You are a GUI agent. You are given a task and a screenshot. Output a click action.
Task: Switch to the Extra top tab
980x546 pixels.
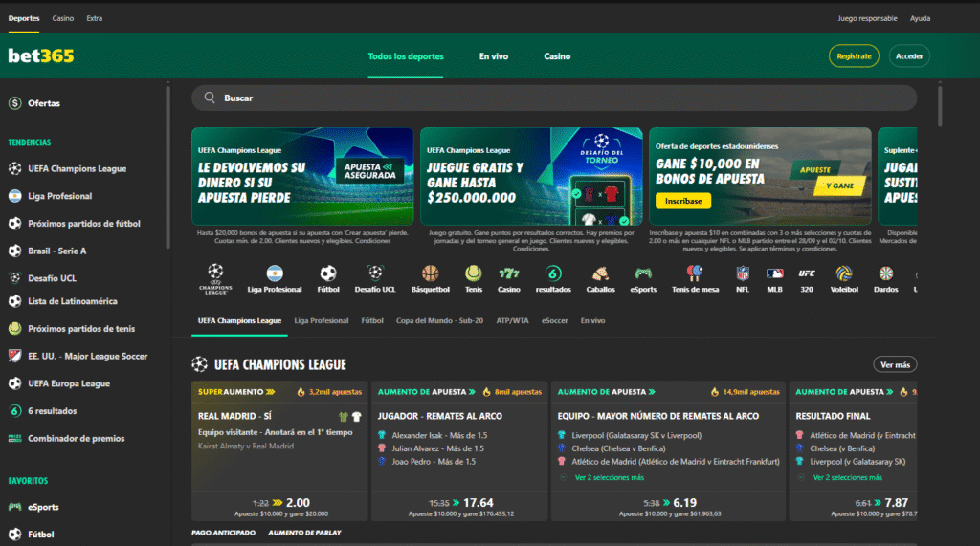pos(95,19)
